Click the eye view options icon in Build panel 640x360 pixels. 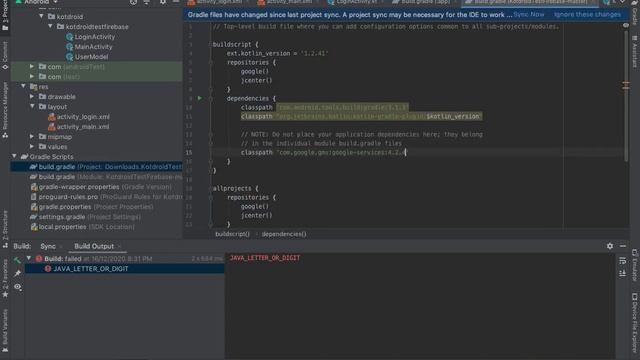[17, 287]
